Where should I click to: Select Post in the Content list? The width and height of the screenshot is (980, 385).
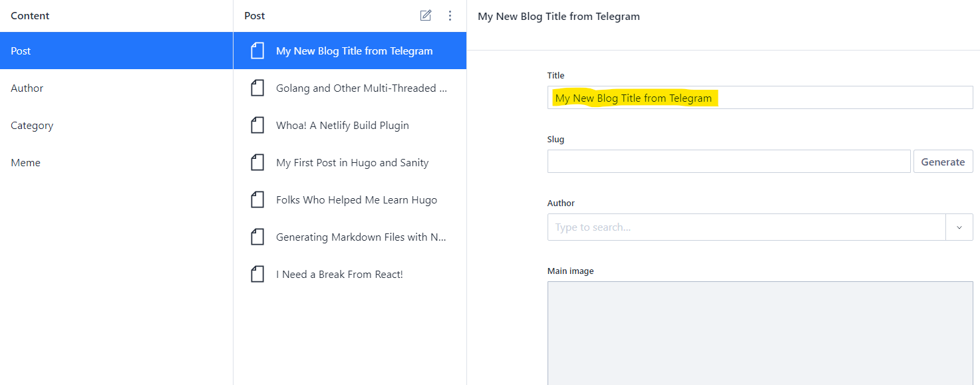(116, 51)
